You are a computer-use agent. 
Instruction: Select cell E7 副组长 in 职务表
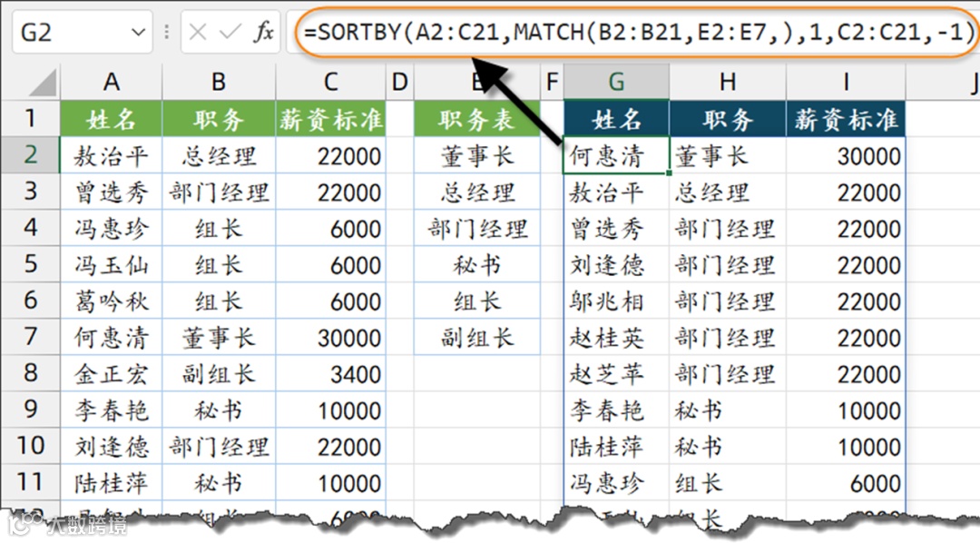coord(477,337)
